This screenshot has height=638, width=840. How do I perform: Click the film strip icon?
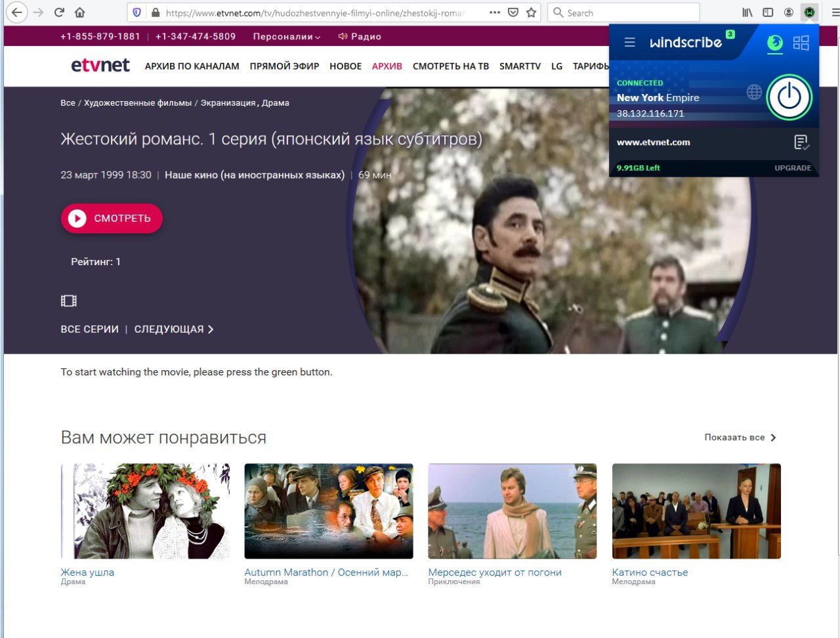(69, 301)
